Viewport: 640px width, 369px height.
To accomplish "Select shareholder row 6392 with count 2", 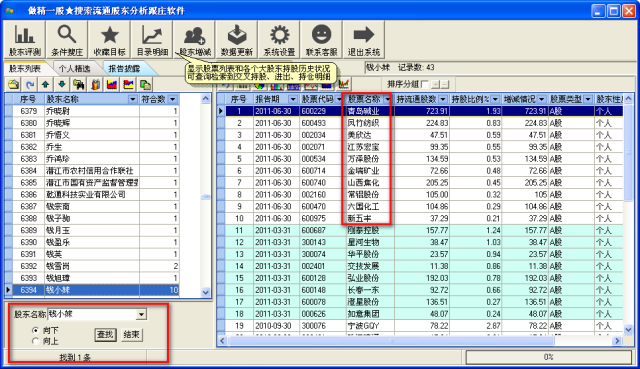I will pos(92,266).
